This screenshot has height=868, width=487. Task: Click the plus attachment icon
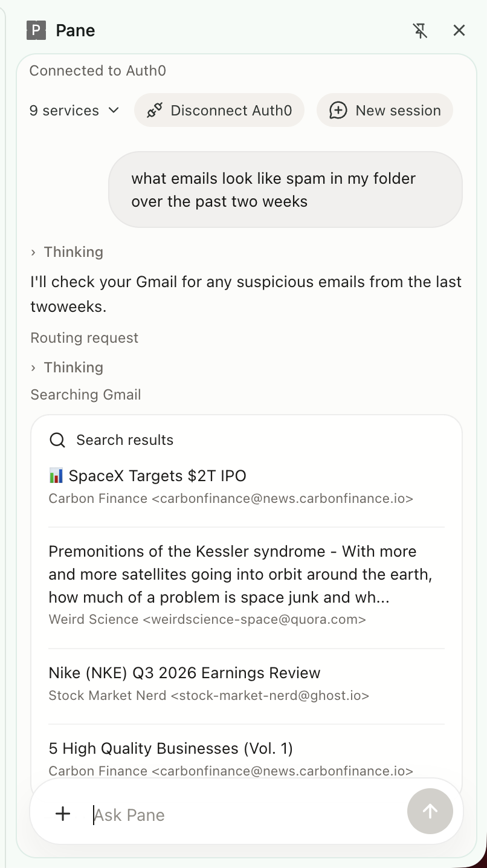pyautogui.click(x=63, y=814)
